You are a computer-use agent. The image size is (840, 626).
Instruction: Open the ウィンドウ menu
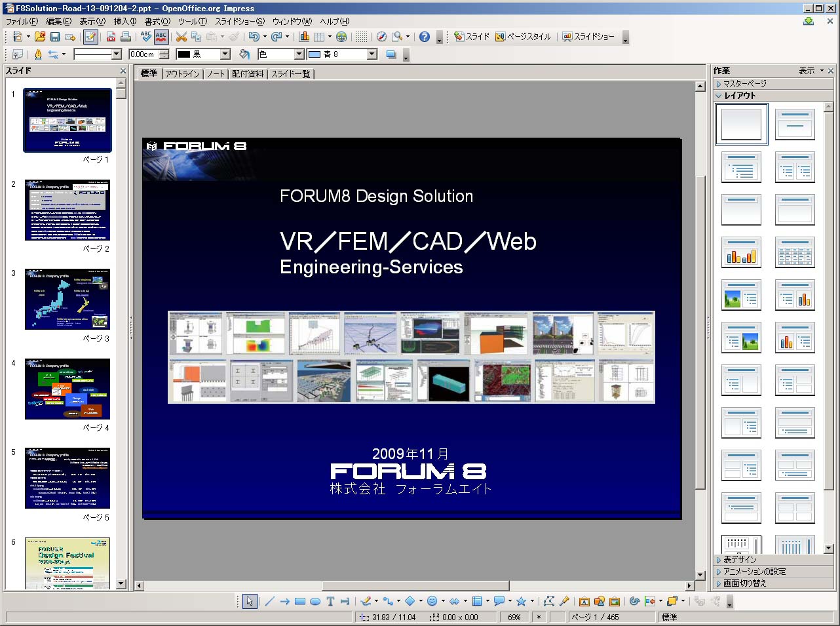click(292, 22)
